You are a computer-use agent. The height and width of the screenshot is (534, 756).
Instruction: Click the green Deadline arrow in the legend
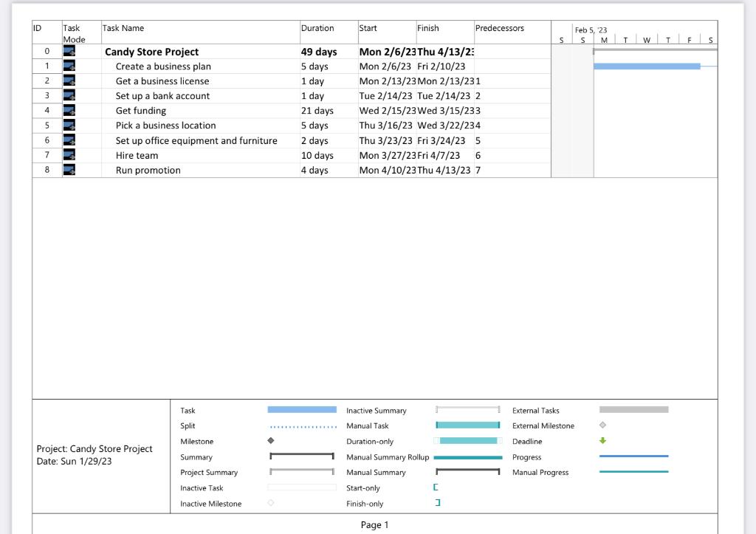[x=602, y=441]
